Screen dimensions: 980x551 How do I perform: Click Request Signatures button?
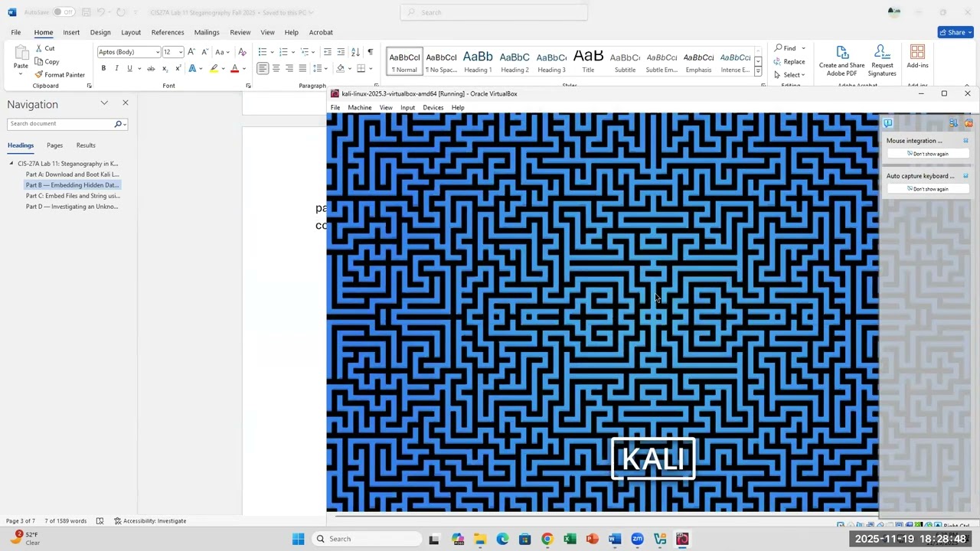tap(882, 60)
